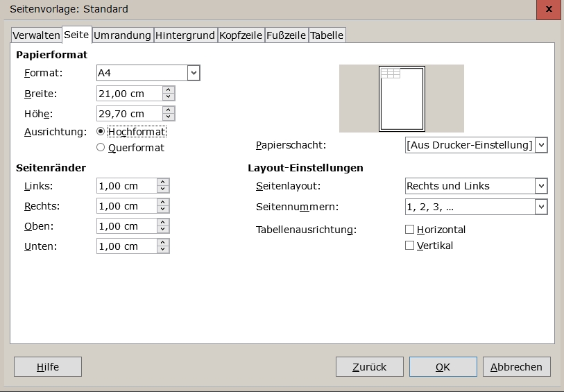Image resolution: width=564 pixels, height=392 pixels.
Task: Switch to the Kopfzeile tab
Action: pyautogui.click(x=241, y=35)
